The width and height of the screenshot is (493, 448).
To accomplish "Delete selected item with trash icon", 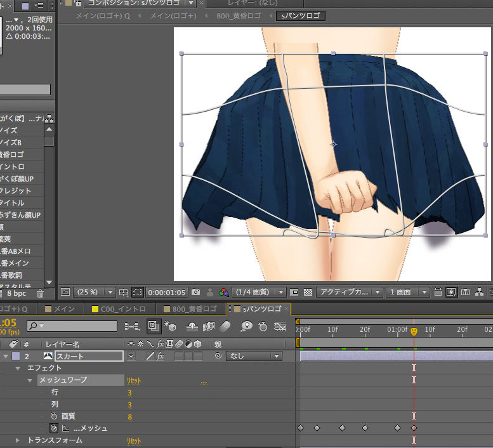I will (40, 294).
